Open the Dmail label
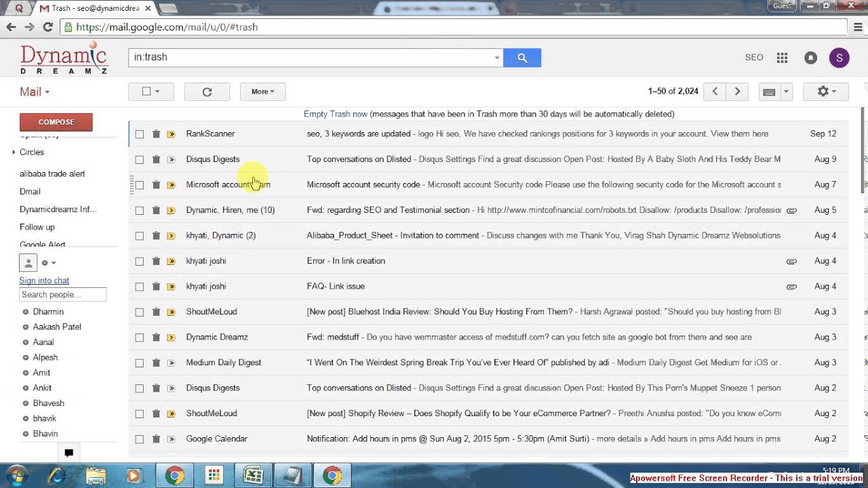Viewport: 868px width, 488px height. (x=31, y=192)
